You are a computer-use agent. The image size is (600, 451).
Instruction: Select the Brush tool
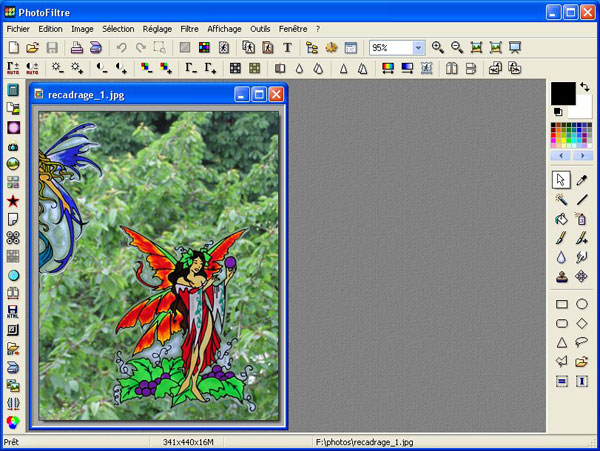tap(561, 238)
